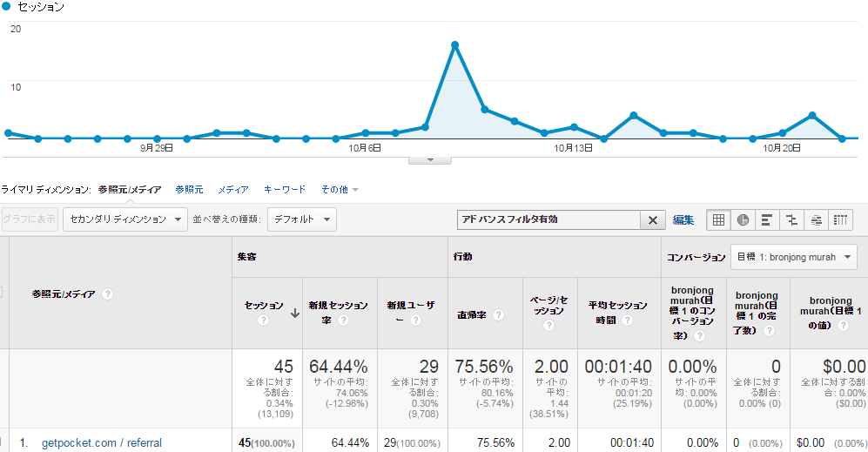The image size is (868, 452).
Task: Select the comparison view icon
Action: tap(791, 220)
